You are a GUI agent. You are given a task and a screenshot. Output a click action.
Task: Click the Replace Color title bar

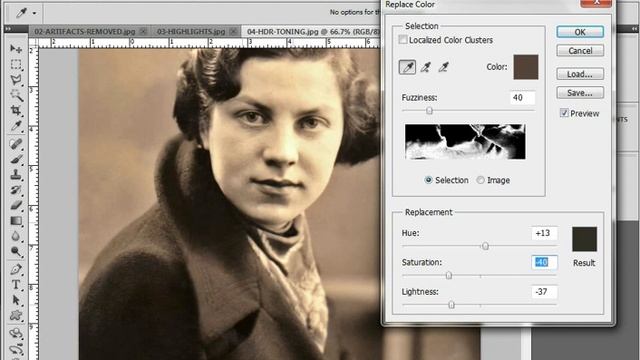pyautogui.click(x=482, y=4)
